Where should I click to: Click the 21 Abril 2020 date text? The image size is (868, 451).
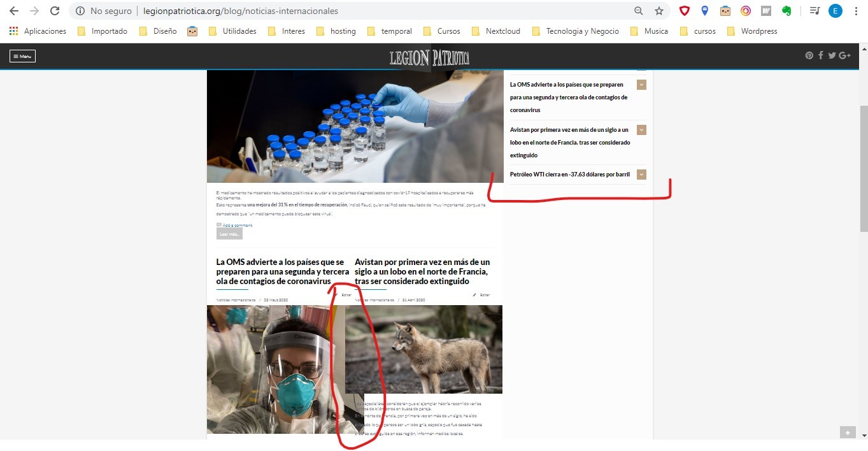coord(414,299)
